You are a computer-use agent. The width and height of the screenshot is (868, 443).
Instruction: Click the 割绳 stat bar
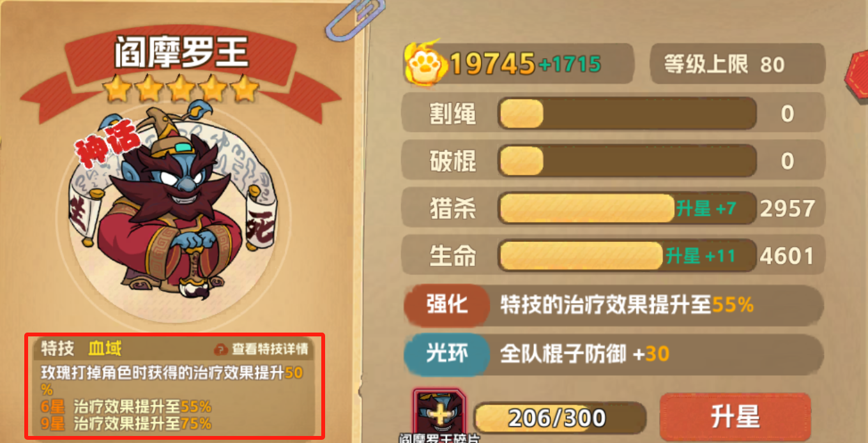tap(627, 114)
